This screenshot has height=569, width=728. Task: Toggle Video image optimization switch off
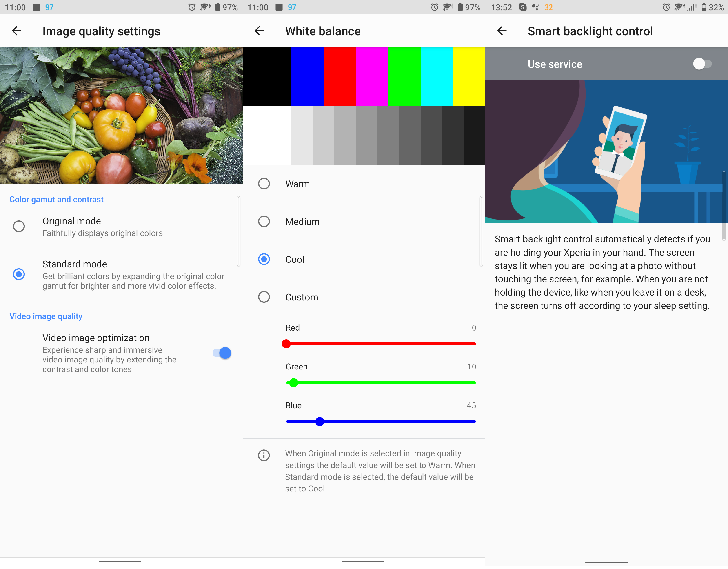pos(222,353)
